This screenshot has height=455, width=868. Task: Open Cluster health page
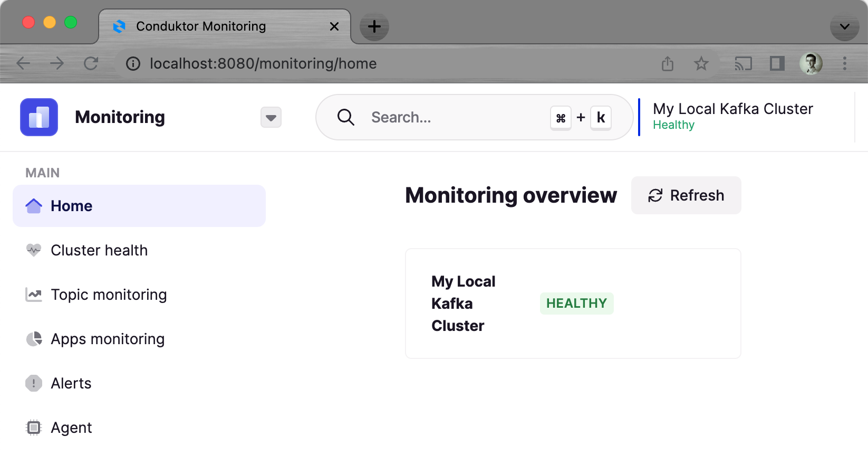point(139,250)
